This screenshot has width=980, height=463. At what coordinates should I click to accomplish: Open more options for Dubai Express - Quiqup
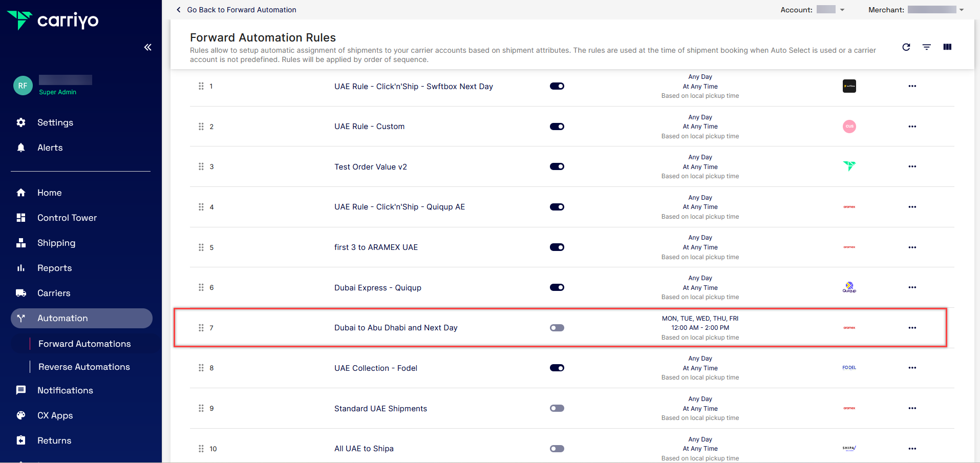(x=912, y=287)
